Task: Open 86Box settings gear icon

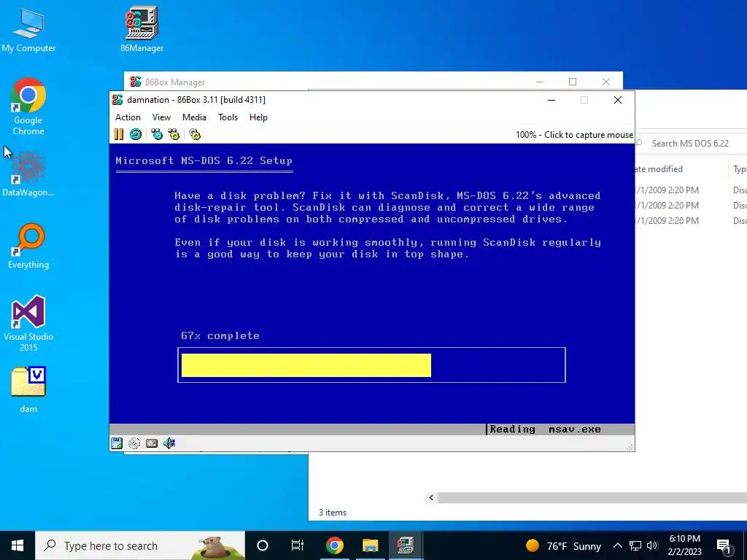Action: pyautogui.click(x=195, y=134)
